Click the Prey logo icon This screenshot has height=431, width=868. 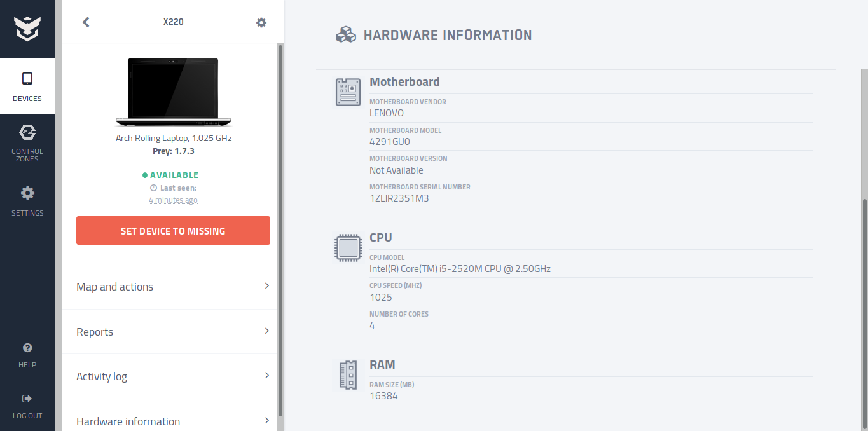[x=27, y=29]
